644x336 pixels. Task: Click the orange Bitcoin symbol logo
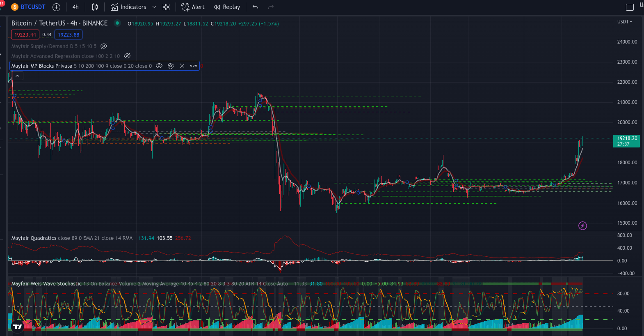coord(15,7)
